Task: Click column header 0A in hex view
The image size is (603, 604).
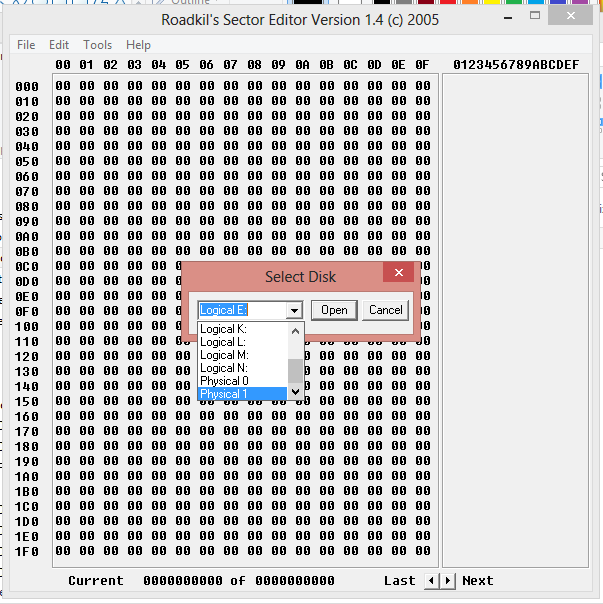Action: coord(302,65)
